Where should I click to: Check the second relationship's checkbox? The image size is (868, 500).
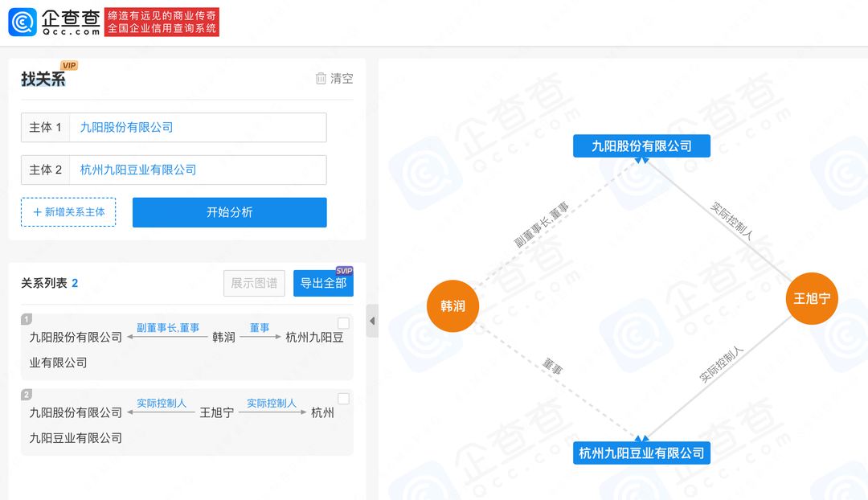pyautogui.click(x=343, y=399)
